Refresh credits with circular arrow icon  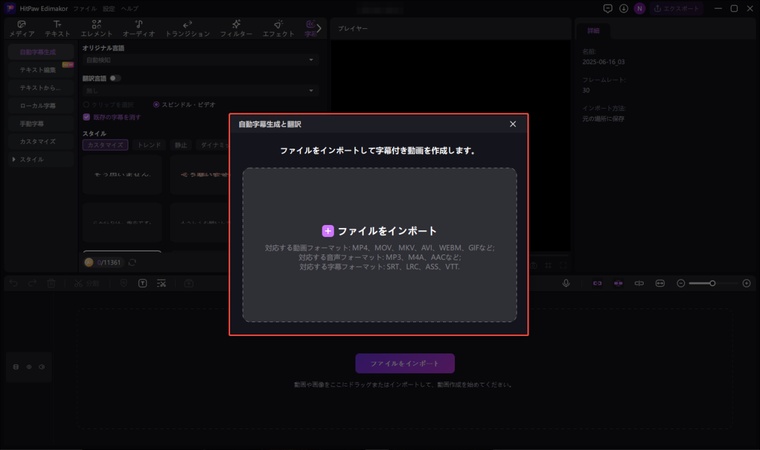(x=132, y=262)
